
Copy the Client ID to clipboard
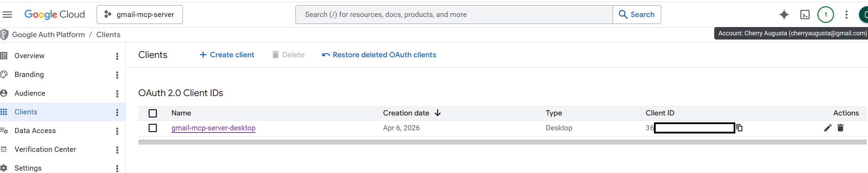click(x=739, y=128)
